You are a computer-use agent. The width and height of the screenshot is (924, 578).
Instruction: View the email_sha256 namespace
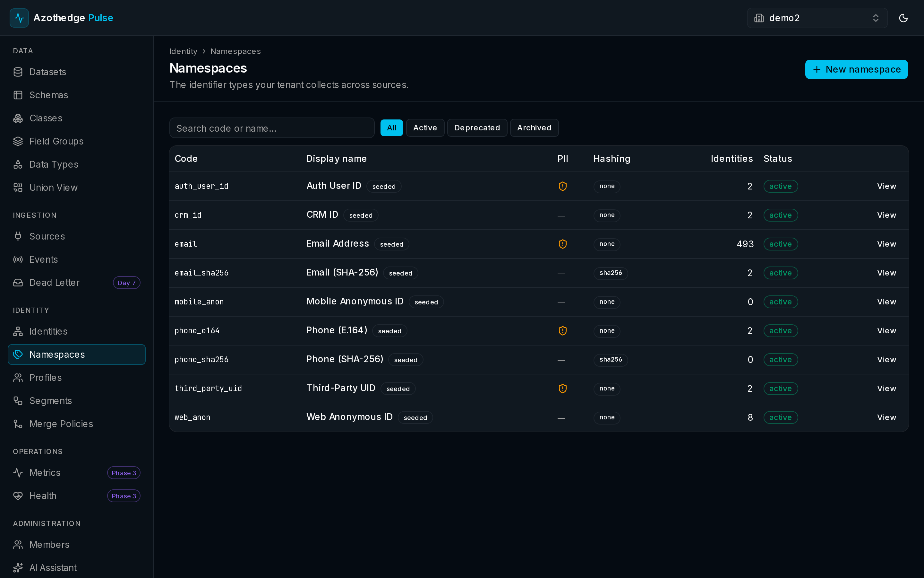(x=886, y=273)
